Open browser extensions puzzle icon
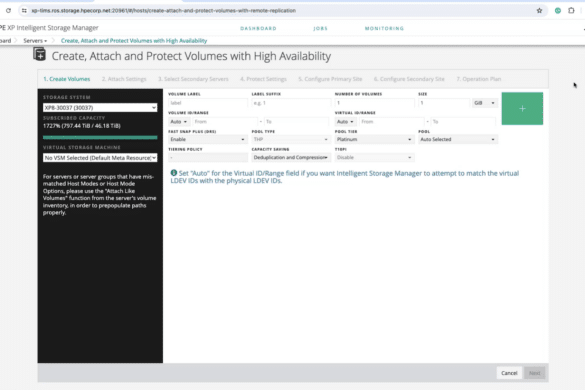This screenshot has height=390, width=585. coord(571,10)
